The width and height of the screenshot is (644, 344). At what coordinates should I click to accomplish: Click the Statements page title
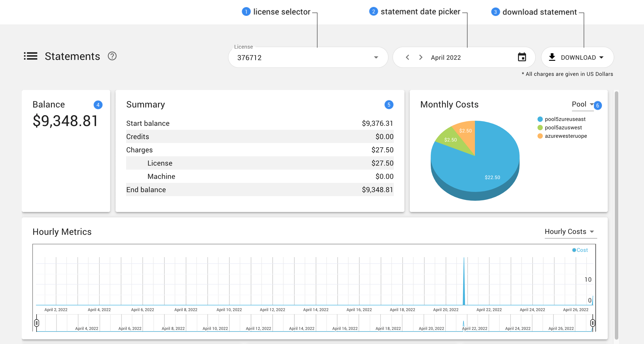72,56
